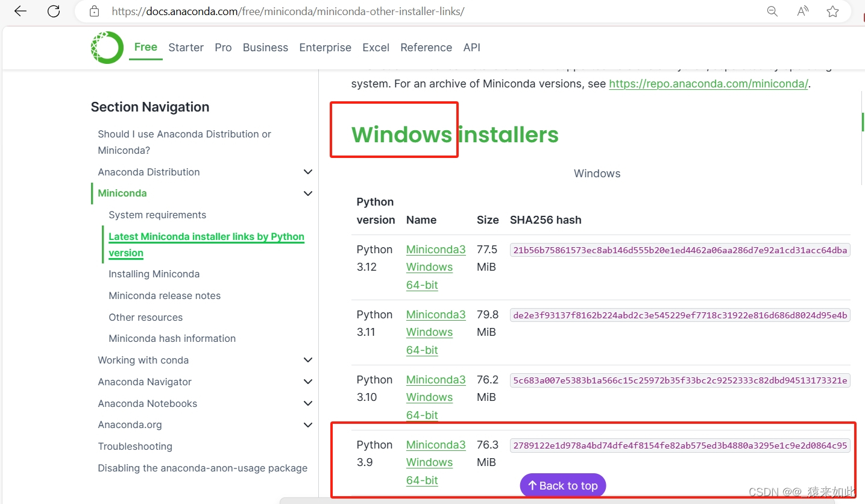Click the SHA256 hash column header
Image resolution: width=865 pixels, height=504 pixels.
tap(546, 220)
